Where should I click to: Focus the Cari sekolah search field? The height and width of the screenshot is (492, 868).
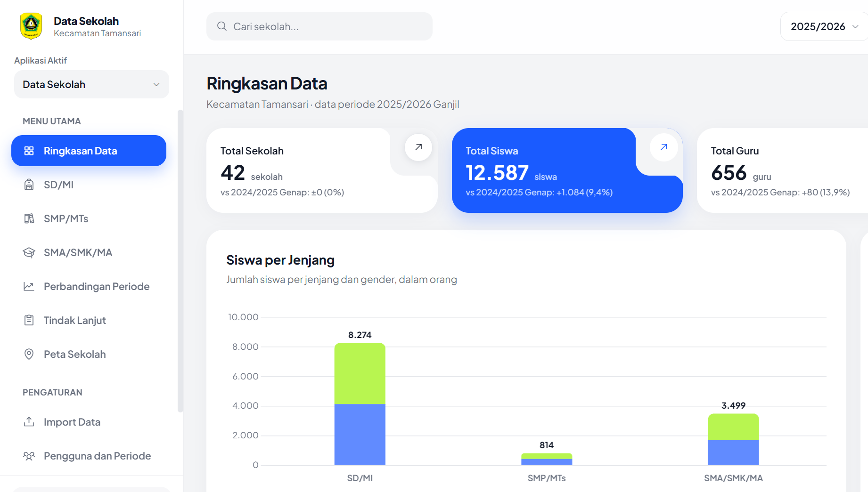coord(319,26)
